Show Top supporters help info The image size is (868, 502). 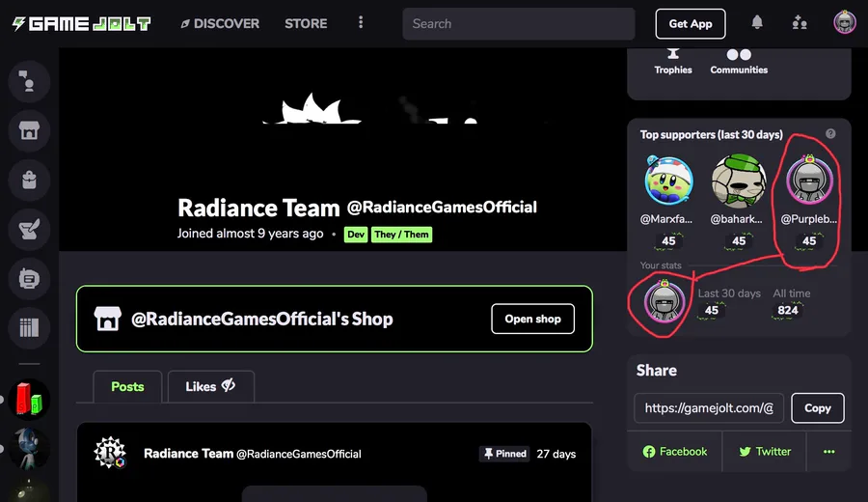click(x=830, y=133)
